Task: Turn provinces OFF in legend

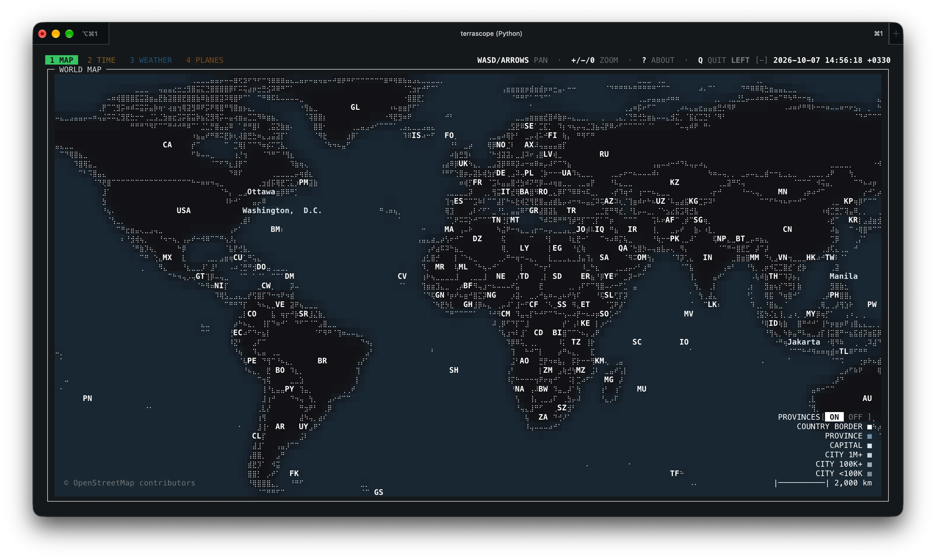Action: pyautogui.click(x=855, y=417)
